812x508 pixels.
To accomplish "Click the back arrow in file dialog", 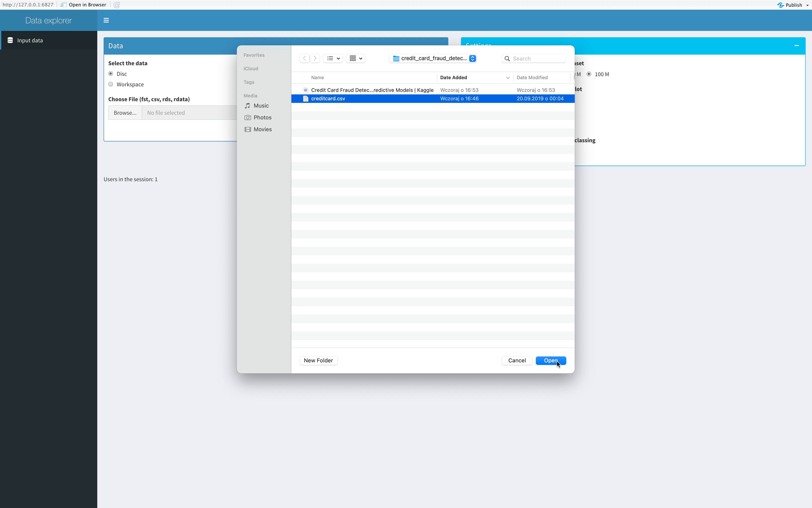I will (x=304, y=58).
